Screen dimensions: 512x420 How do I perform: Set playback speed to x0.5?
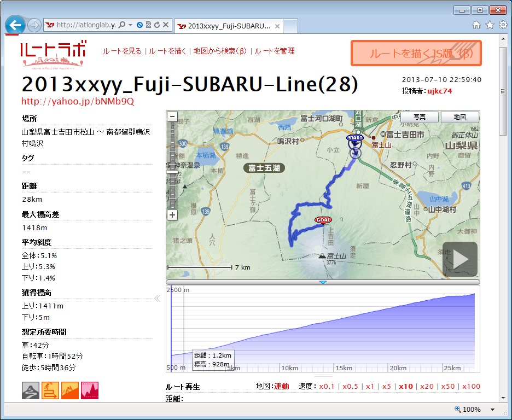(x=351, y=387)
